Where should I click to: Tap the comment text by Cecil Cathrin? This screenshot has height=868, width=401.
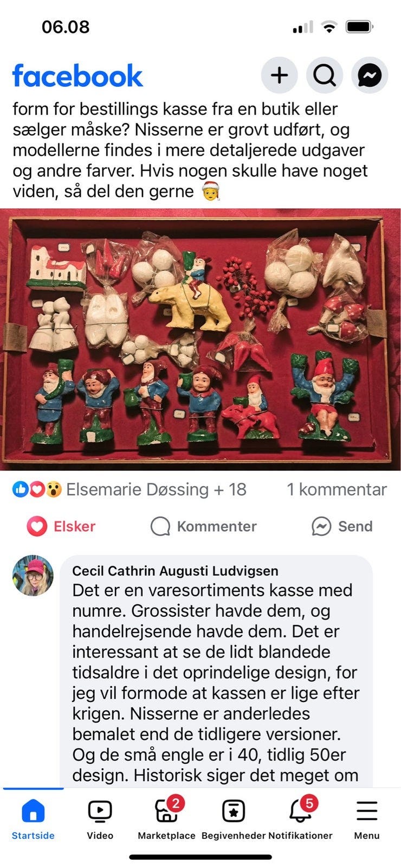pyautogui.click(x=216, y=682)
